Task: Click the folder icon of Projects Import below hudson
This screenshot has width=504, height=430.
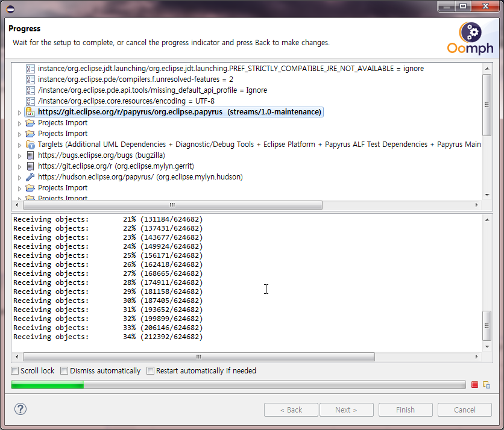Action: click(30, 188)
